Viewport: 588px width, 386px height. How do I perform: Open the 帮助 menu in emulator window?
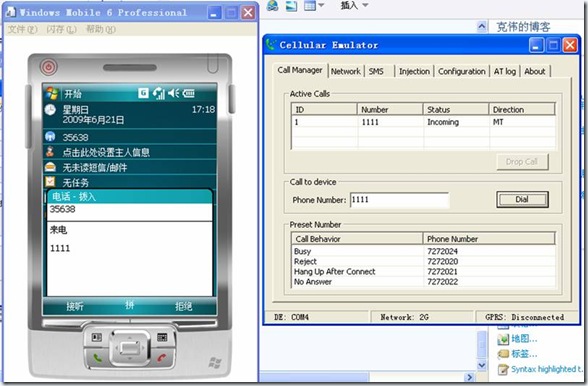(100, 29)
